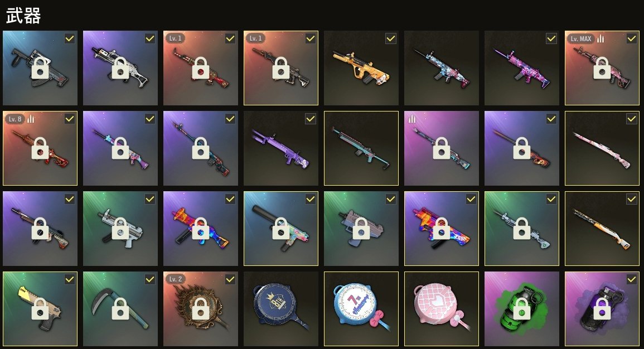
Task: Click the Lv. 2 badge on the ornate pan
Action: 176,279
